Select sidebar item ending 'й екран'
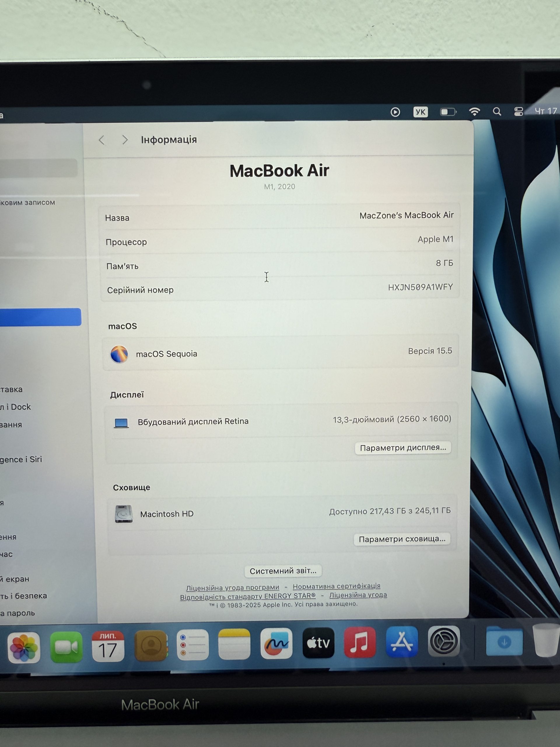The width and height of the screenshot is (560, 747). click(x=15, y=579)
